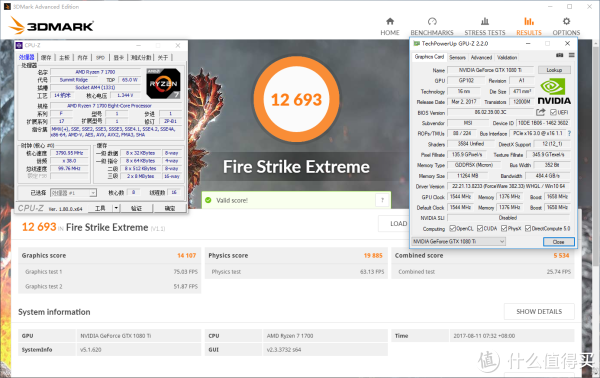Open the CPU-Z tools dropdown arrow
600x378 pixels.
pos(116,208)
